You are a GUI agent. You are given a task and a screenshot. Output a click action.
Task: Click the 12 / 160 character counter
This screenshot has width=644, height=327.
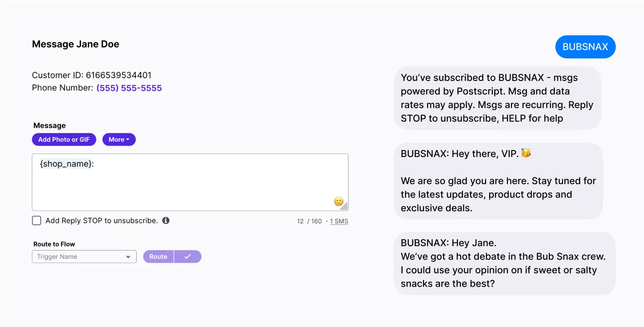[x=310, y=221]
